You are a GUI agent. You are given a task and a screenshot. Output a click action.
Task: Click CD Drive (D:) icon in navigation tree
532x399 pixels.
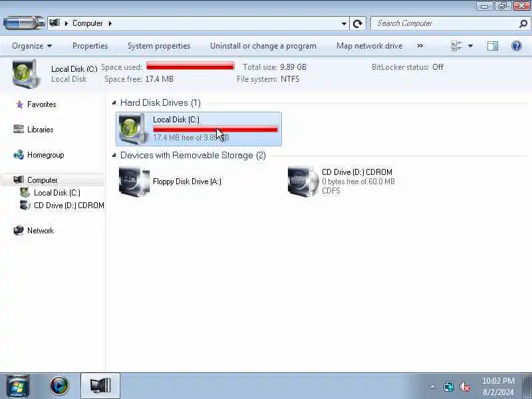25,205
